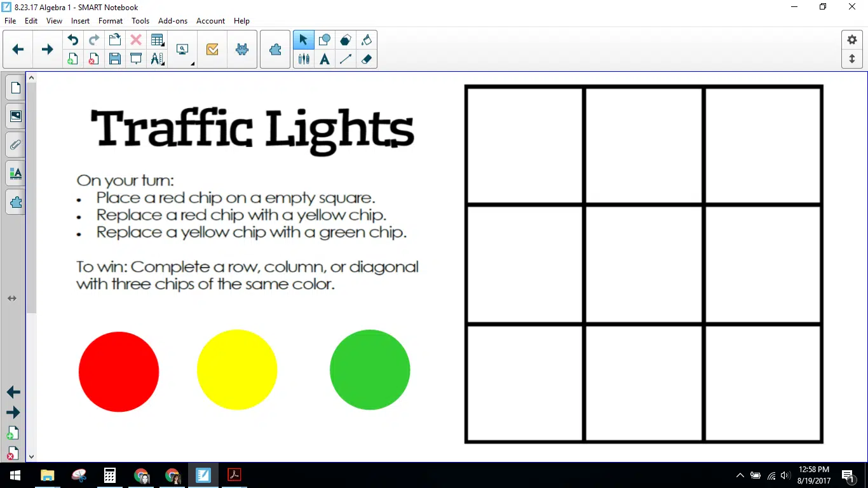This screenshot has width=868, height=488.
Task: Delete the page using the top toolbar icon
Action: [x=94, y=59]
